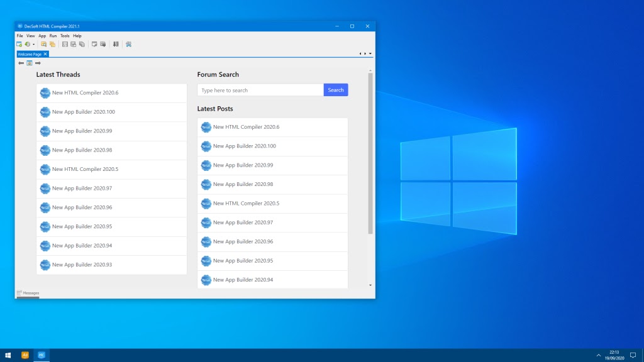Open New App Builder 2020.95 in Latest Posts
The height and width of the screenshot is (362, 644).
pyautogui.click(x=272, y=261)
